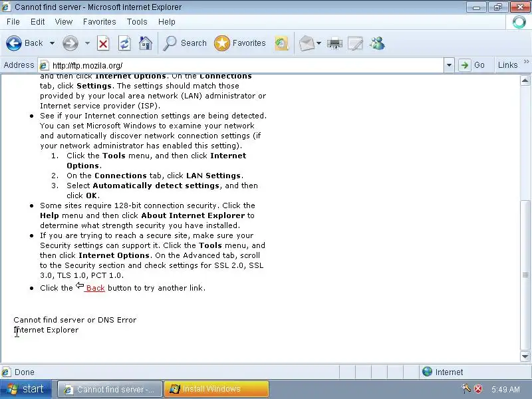Open the History toolbar icon

(x=281, y=43)
